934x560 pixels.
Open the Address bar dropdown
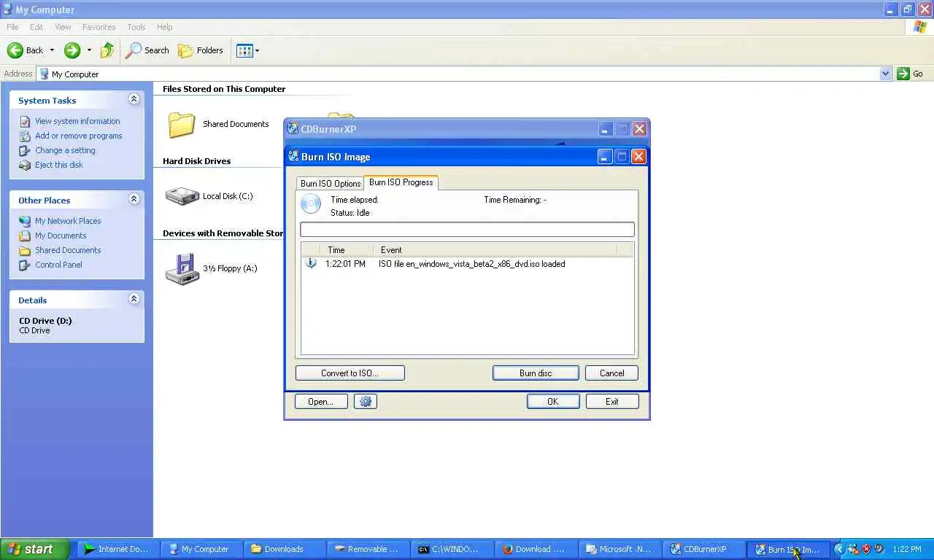coord(885,74)
